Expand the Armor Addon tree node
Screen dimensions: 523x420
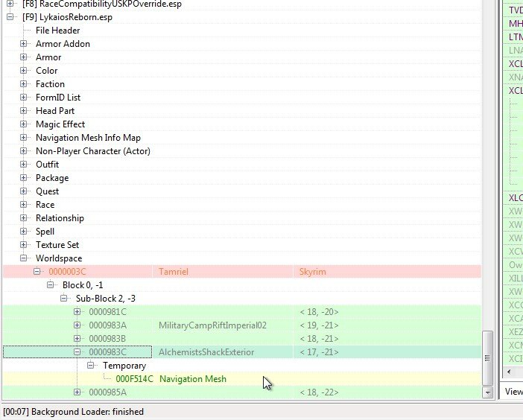(x=24, y=44)
